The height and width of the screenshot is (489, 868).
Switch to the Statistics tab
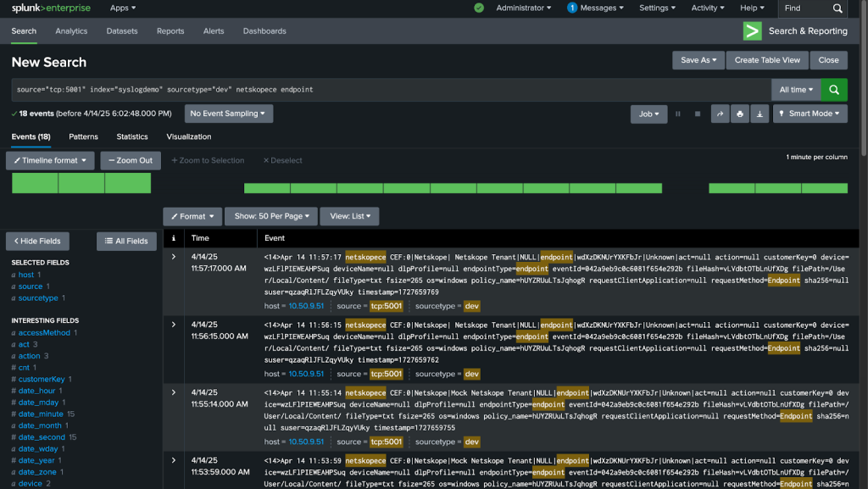131,136
